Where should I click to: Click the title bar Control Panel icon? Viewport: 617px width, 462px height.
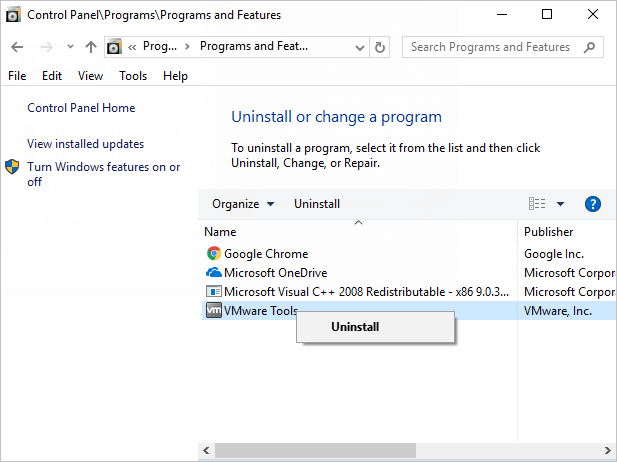(13, 15)
